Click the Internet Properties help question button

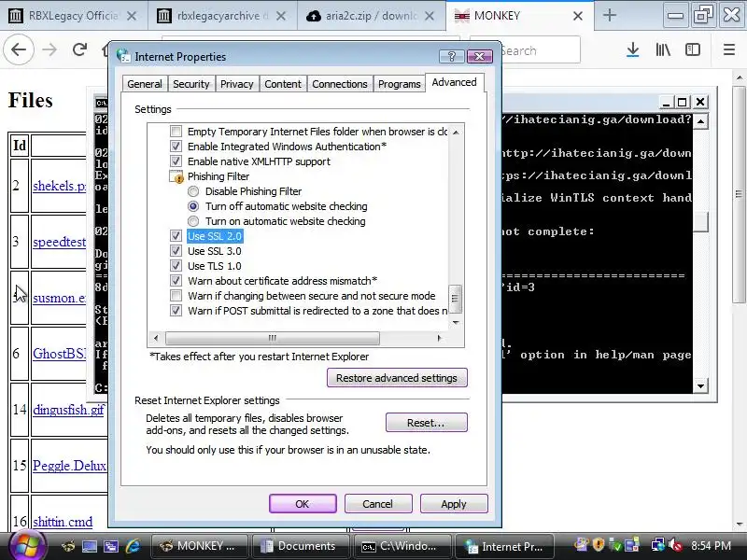tap(452, 57)
